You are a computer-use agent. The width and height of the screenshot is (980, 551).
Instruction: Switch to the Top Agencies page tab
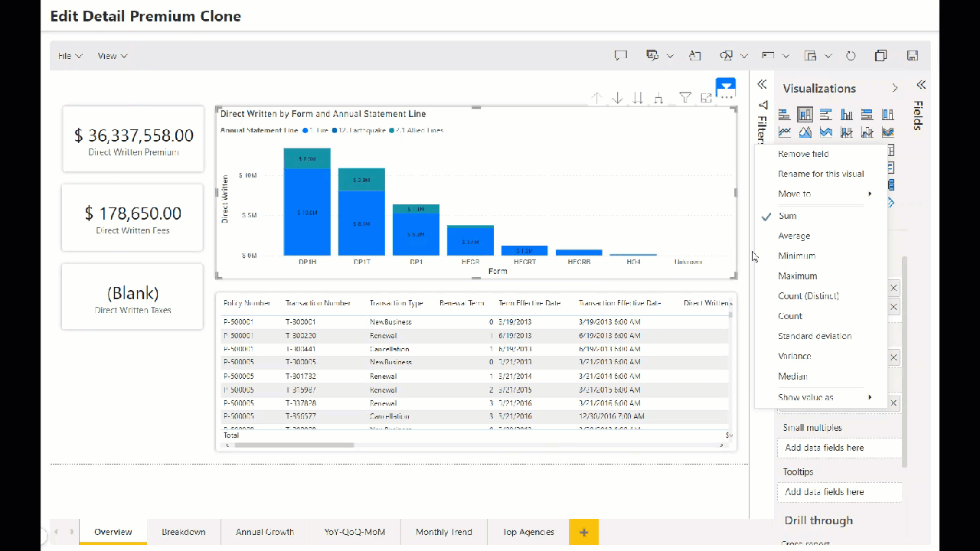click(528, 532)
